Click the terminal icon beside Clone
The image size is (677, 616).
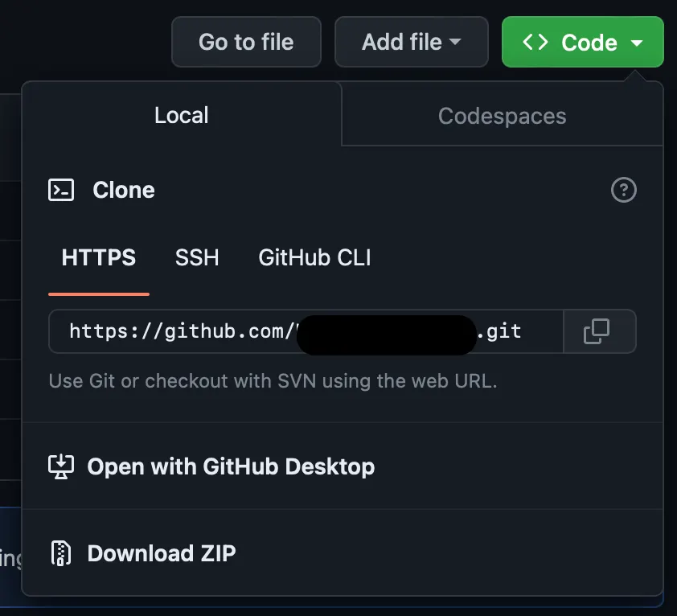61,190
